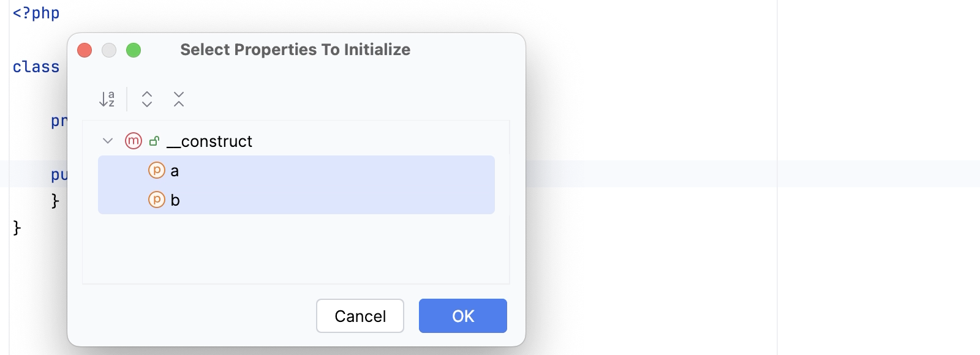
Task: Confirm selection with the OK button
Action: pyautogui.click(x=462, y=315)
